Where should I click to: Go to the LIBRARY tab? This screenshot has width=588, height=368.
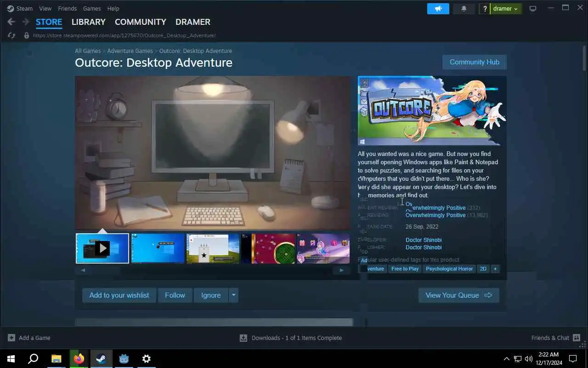click(x=88, y=22)
